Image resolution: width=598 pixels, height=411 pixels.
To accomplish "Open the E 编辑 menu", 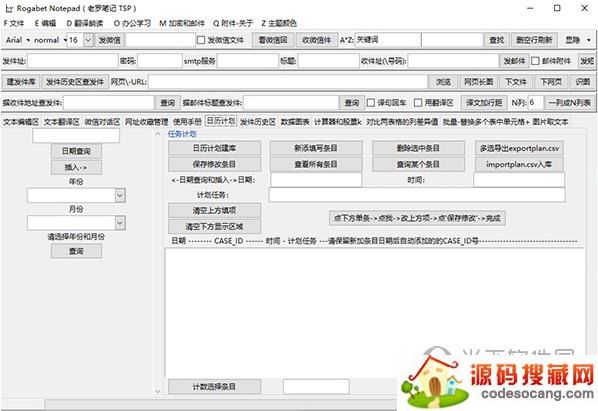I will pos(45,23).
